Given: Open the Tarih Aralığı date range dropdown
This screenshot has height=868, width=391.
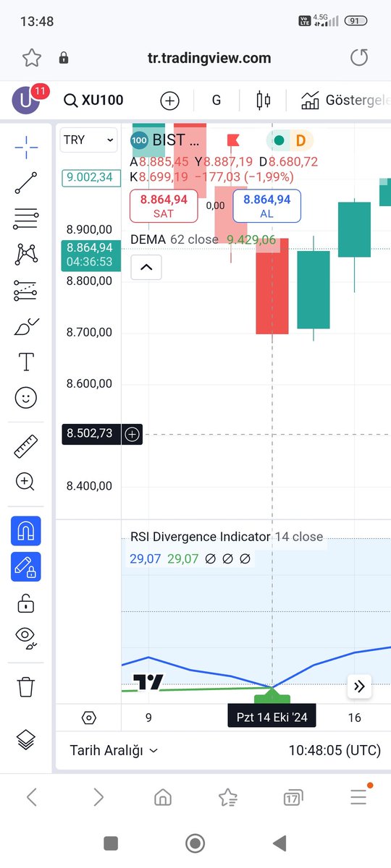Looking at the screenshot, I should click(x=114, y=750).
